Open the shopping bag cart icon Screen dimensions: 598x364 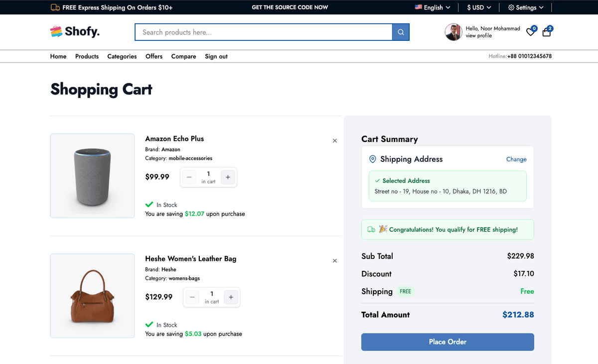coord(547,32)
